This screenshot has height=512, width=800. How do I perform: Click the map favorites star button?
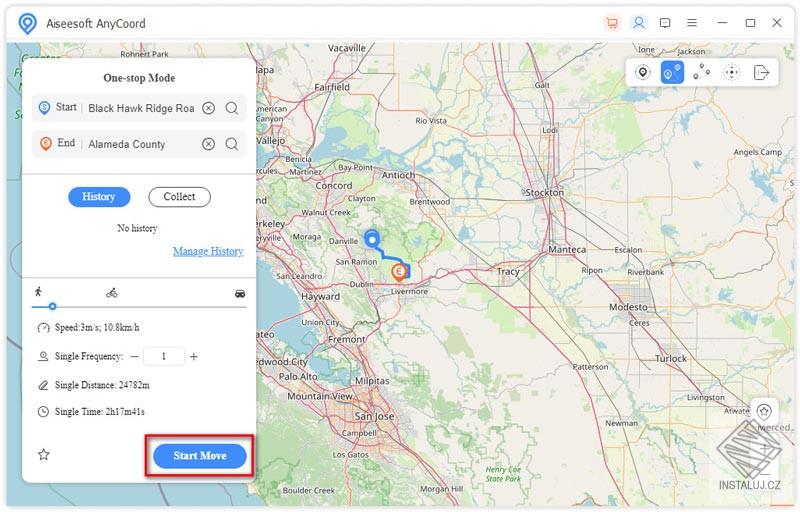[x=764, y=411]
